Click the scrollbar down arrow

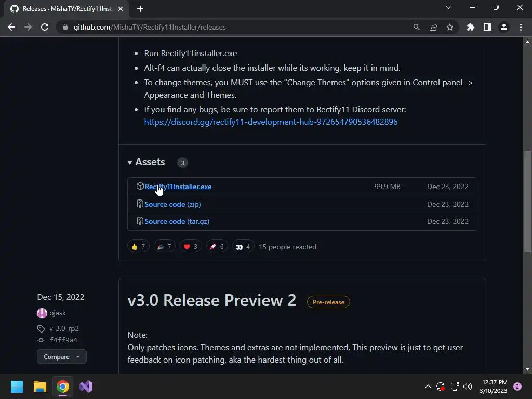click(527, 369)
